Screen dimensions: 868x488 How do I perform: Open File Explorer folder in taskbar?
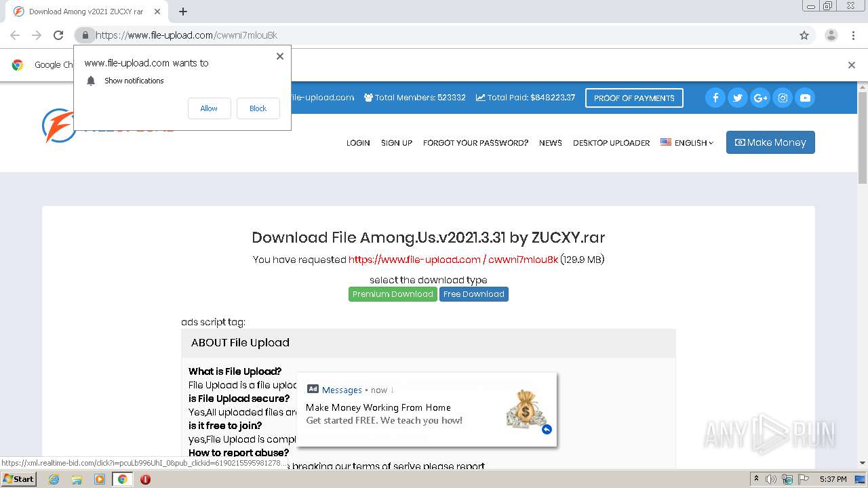pos(77,479)
